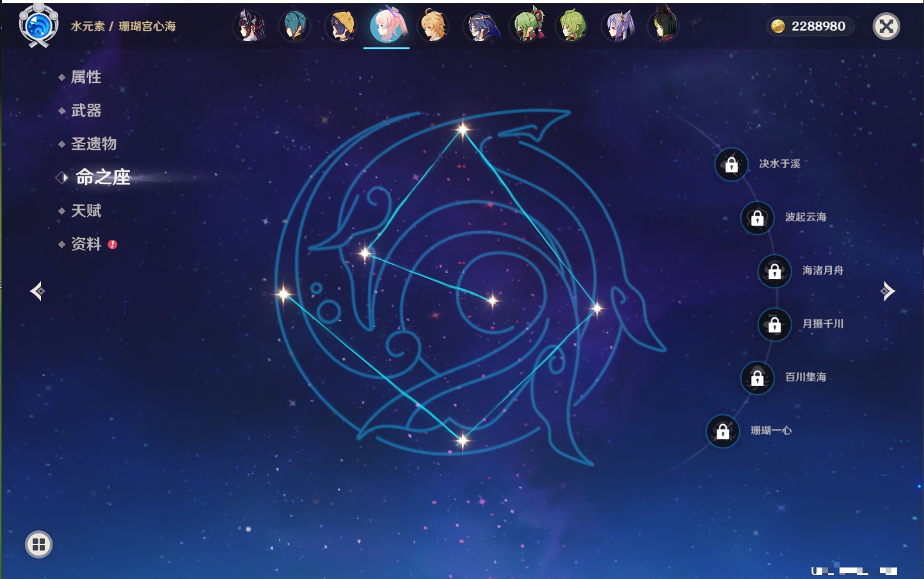This screenshot has width=924, height=579.
Task: Open the four-square grid menu button
Action: 38,544
